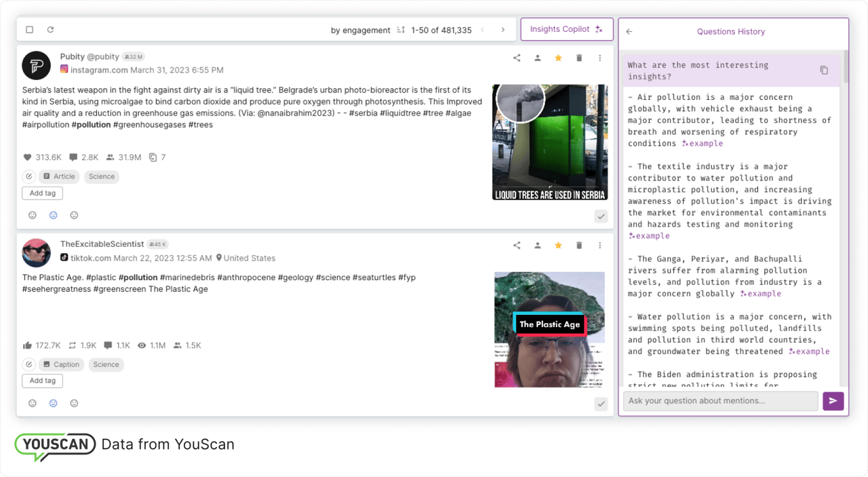View the author profile icon on the TikTok mention
This screenshot has height=477, width=868.
coord(537,245)
